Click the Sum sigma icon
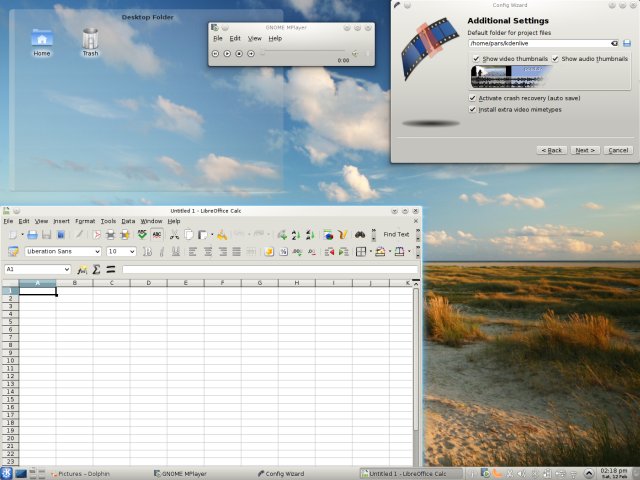The height and width of the screenshot is (480, 640). (96, 270)
